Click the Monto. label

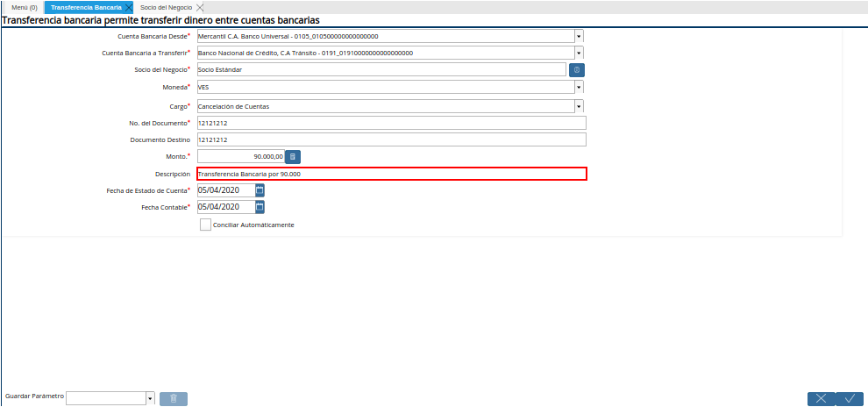176,157
